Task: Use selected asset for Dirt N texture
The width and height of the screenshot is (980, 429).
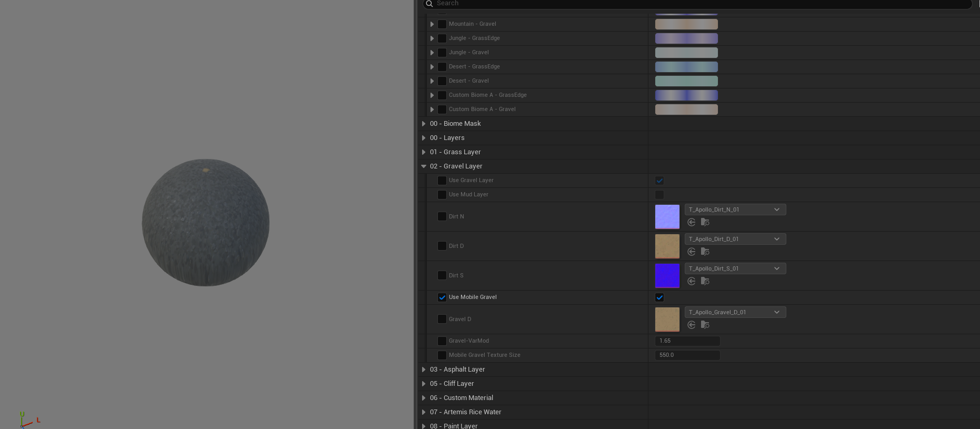Action: coord(692,222)
